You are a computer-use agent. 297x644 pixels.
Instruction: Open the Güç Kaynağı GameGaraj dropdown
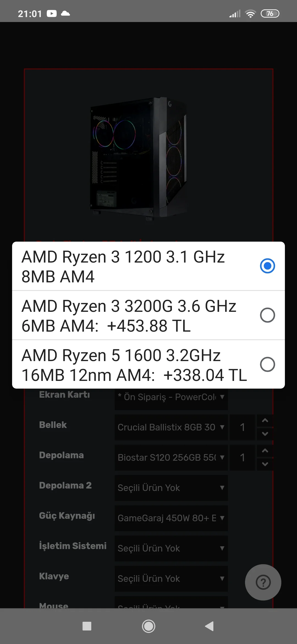click(171, 518)
